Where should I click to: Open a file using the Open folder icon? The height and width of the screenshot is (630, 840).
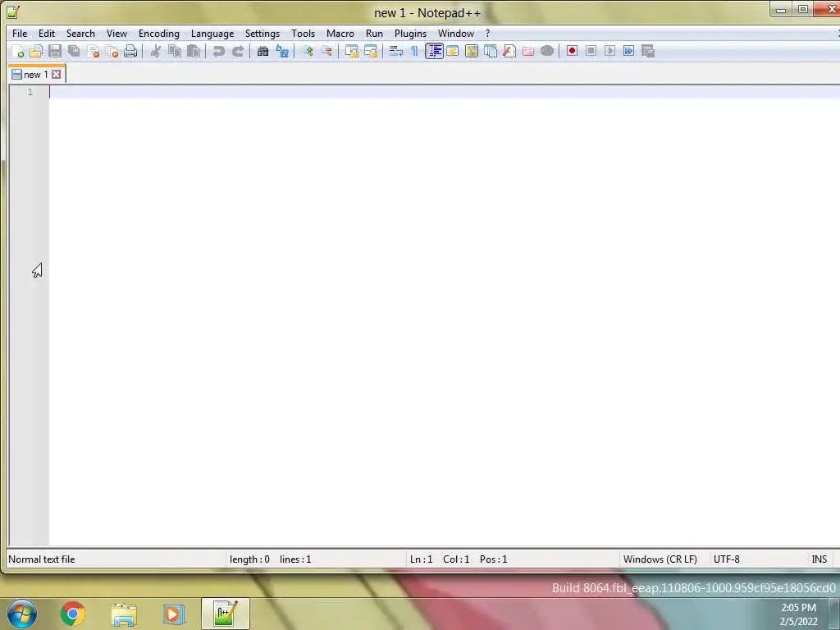(x=36, y=52)
